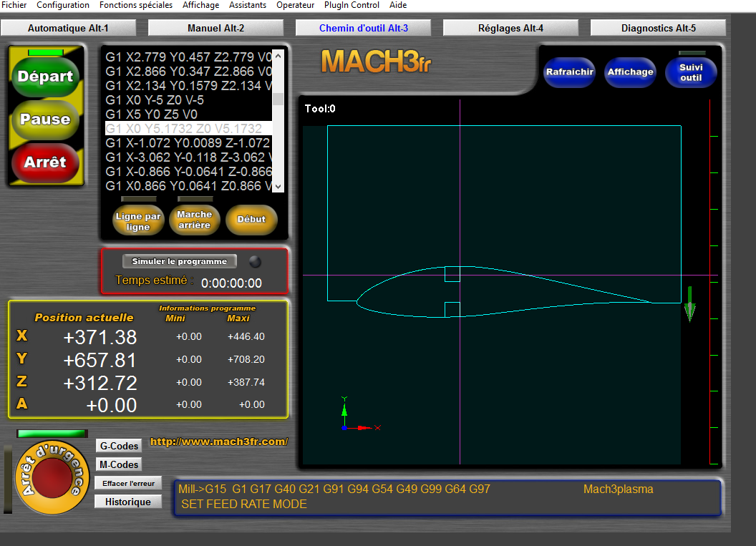Click the G-code list scrollbar up arrow
This screenshot has width=756, height=546.
pyautogui.click(x=278, y=56)
